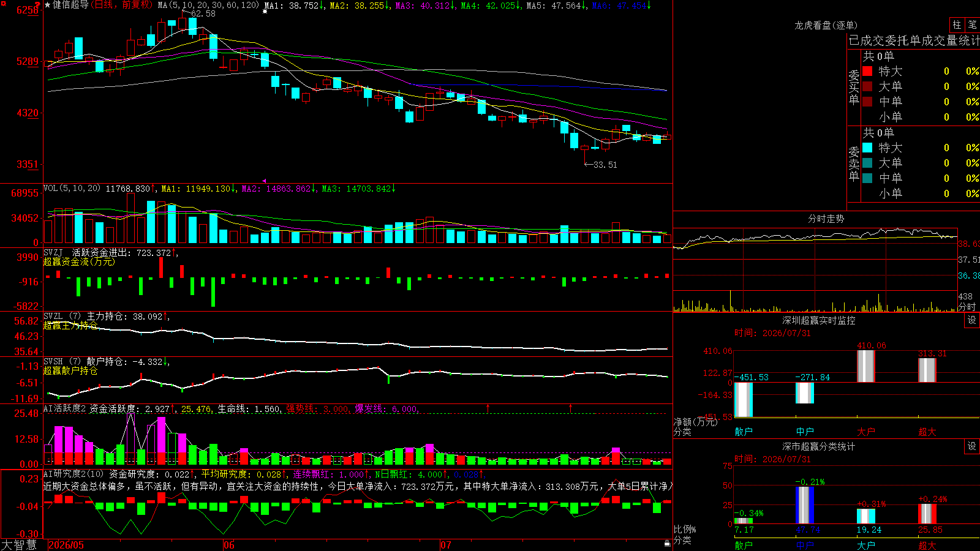This screenshot has width=980, height=551.
Task: Click the AI研究度2(10) indicator label
Action: point(73,474)
